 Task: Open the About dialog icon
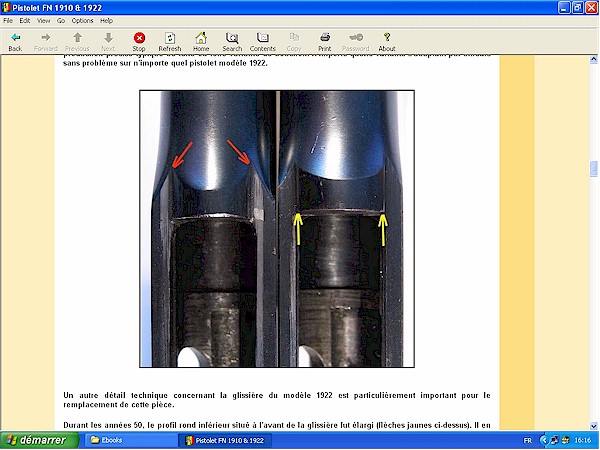[387, 38]
